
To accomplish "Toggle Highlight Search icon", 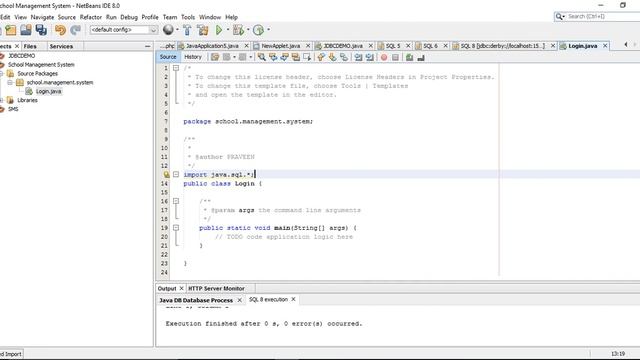I will coord(296,57).
